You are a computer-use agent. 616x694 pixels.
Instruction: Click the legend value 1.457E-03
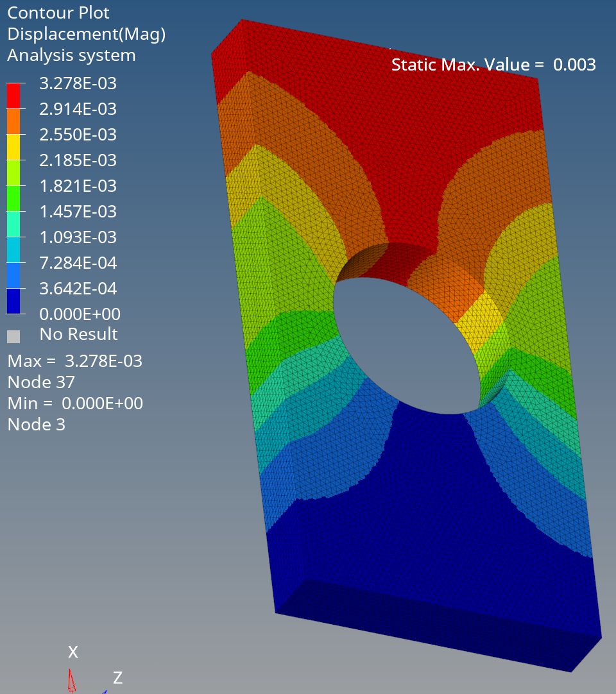tap(78, 212)
